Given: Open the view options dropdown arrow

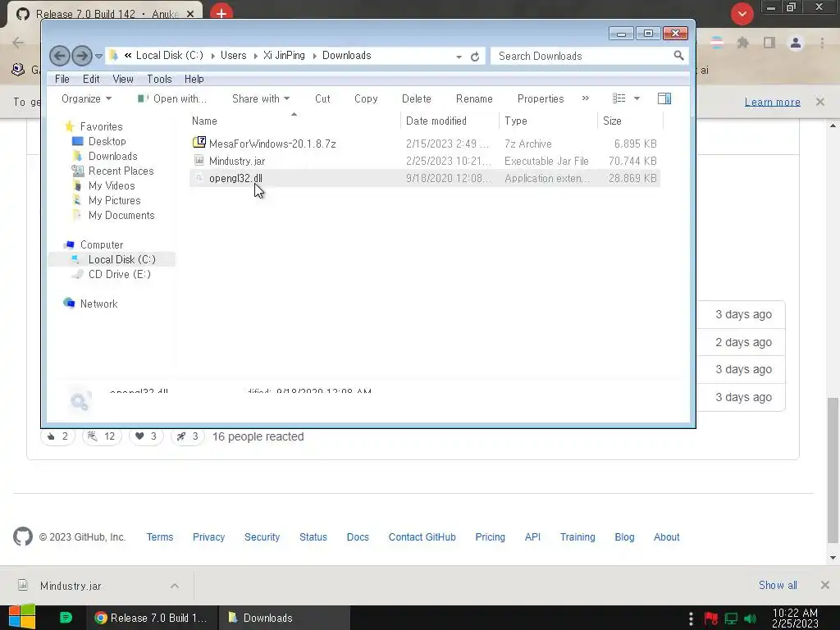Looking at the screenshot, I should coord(637,98).
